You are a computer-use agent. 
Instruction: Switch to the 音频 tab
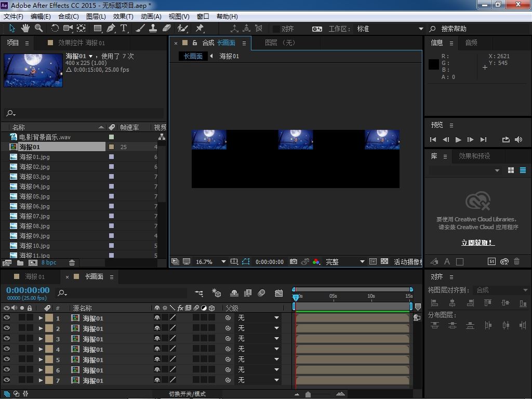point(471,43)
